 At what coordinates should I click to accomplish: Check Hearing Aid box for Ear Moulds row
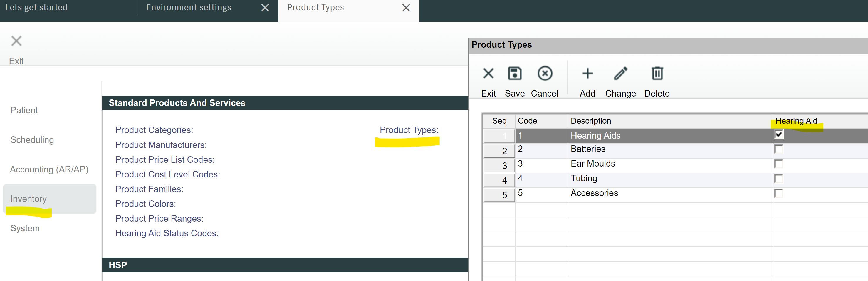click(778, 164)
